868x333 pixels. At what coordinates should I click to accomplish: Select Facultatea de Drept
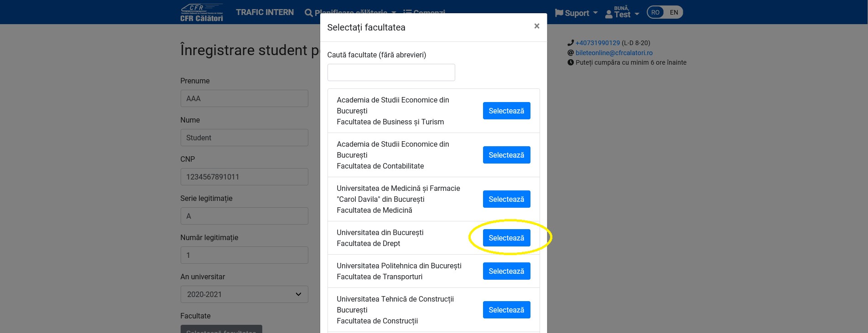pyautogui.click(x=506, y=238)
